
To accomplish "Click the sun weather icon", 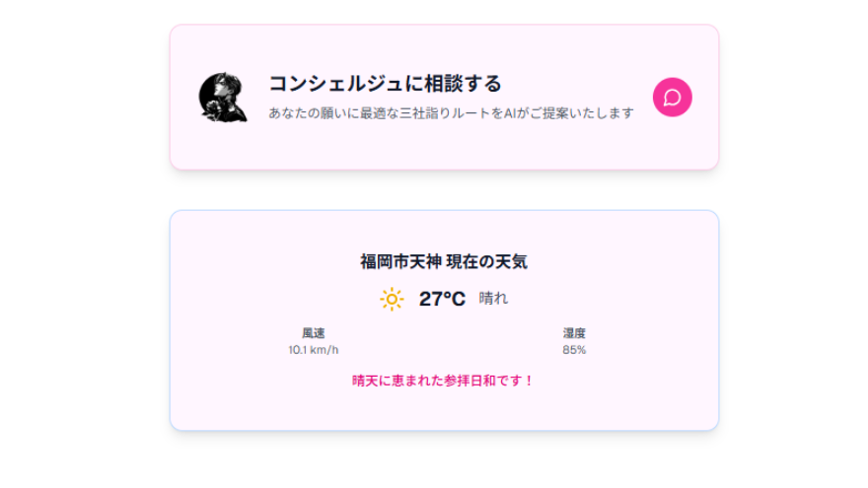I will pos(392,300).
